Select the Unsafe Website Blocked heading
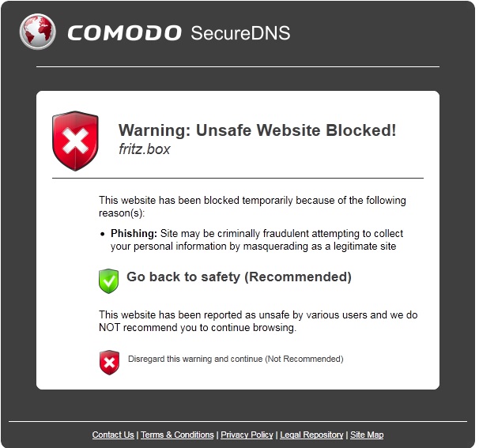The width and height of the screenshot is (479, 448). tap(257, 130)
